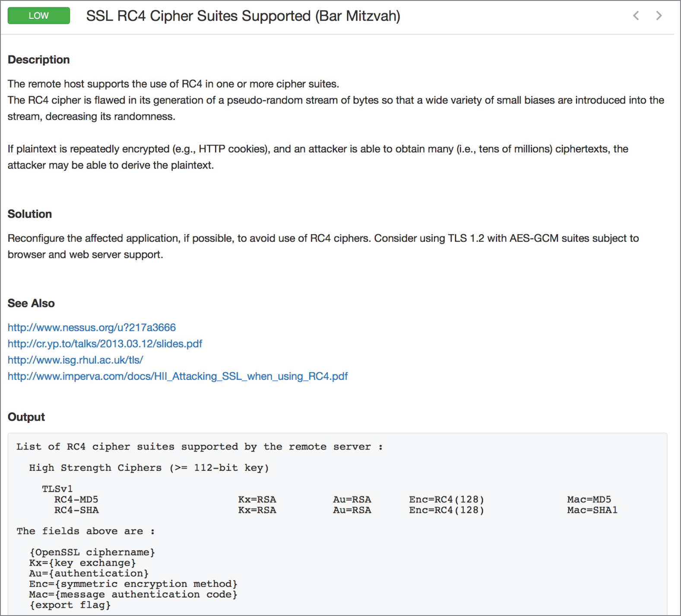Click the Enc={symmetric encryption method} line
681x616 pixels.
click(133, 584)
